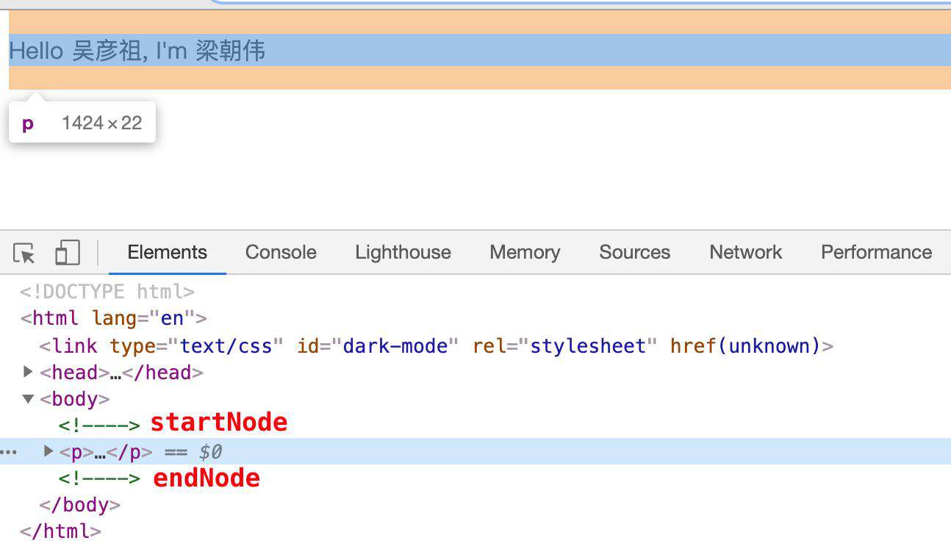
Task: Select the link dark-mode stylesheet node
Action: pos(437,345)
